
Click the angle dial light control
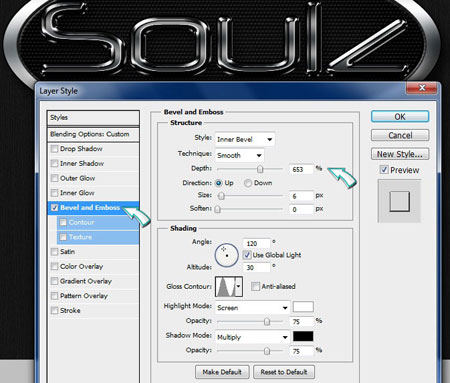point(226,255)
